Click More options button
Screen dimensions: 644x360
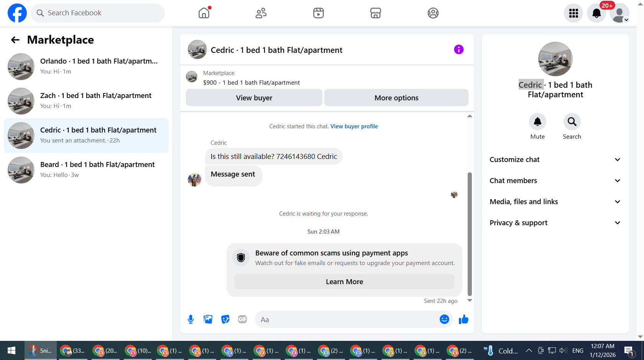pyautogui.click(x=396, y=98)
